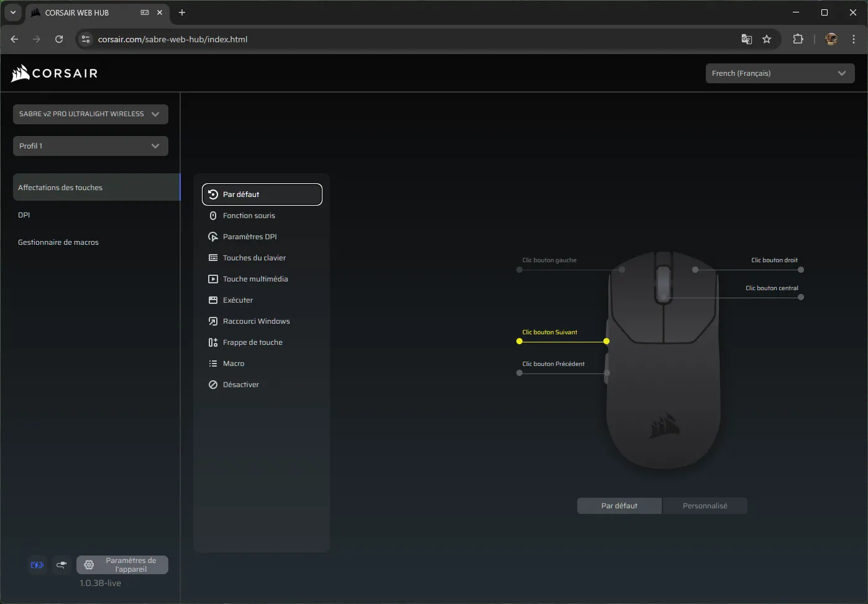Click the battery status icon
This screenshot has height=604, width=868.
point(37,565)
